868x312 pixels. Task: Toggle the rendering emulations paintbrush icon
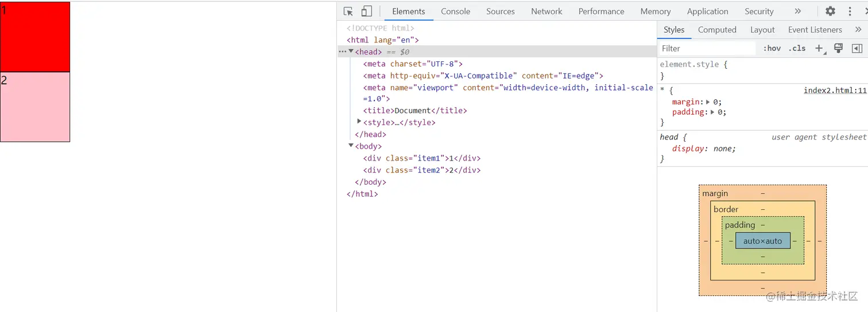[x=838, y=48]
